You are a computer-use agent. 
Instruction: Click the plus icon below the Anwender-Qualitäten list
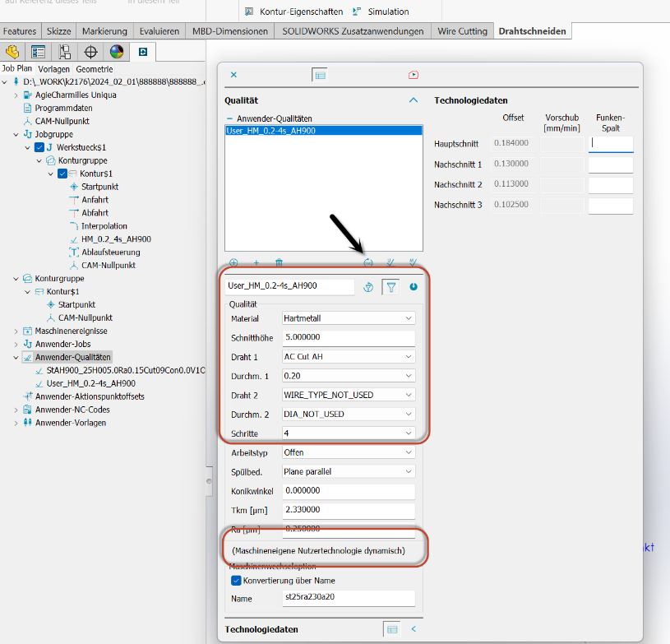pyautogui.click(x=256, y=263)
